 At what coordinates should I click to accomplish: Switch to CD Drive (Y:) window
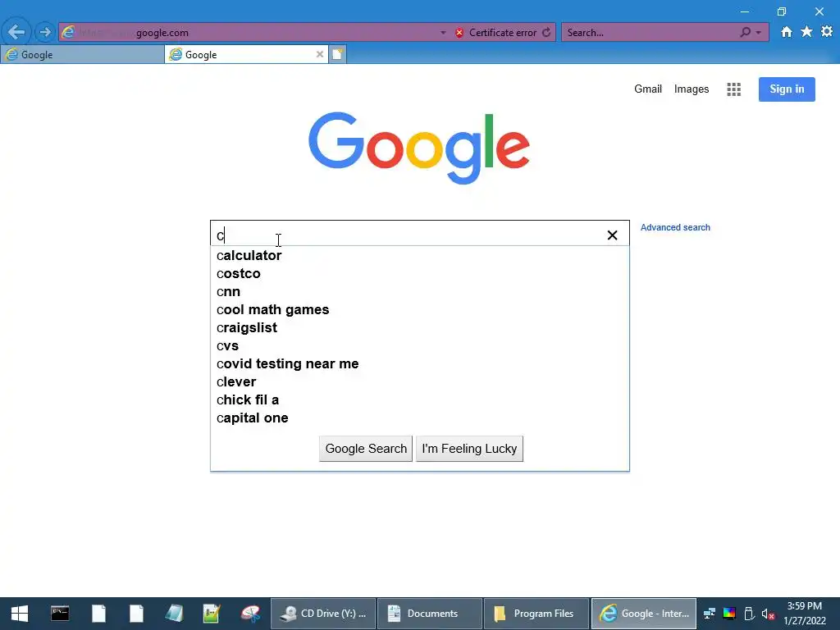[323, 614]
